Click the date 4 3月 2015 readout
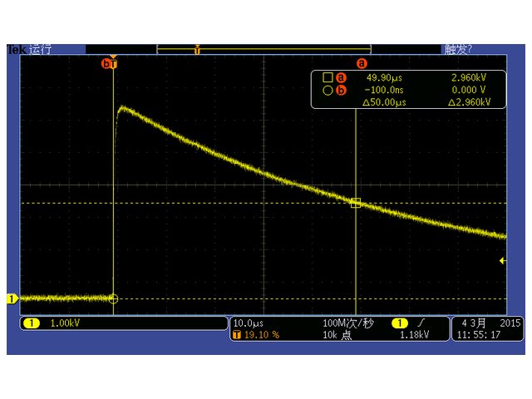The height and width of the screenshot is (399, 532). pos(491,323)
